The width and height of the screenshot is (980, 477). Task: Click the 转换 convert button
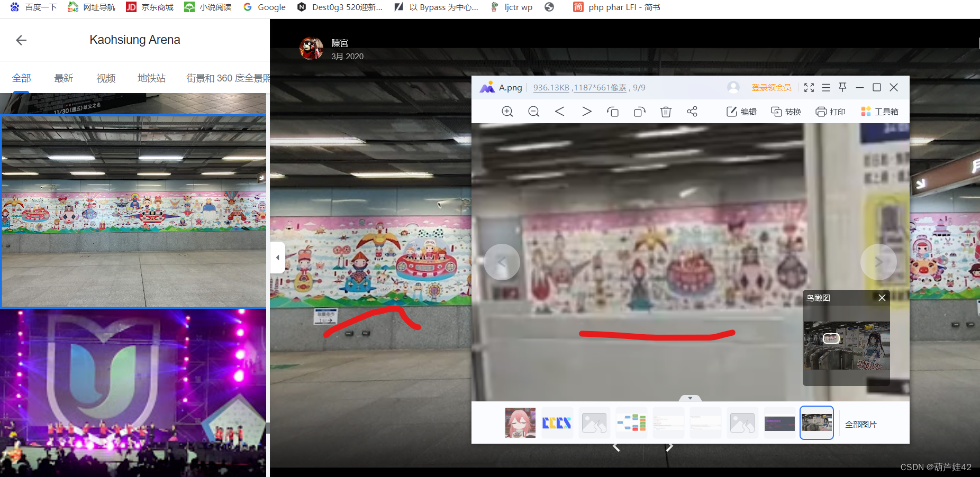click(x=786, y=112)
